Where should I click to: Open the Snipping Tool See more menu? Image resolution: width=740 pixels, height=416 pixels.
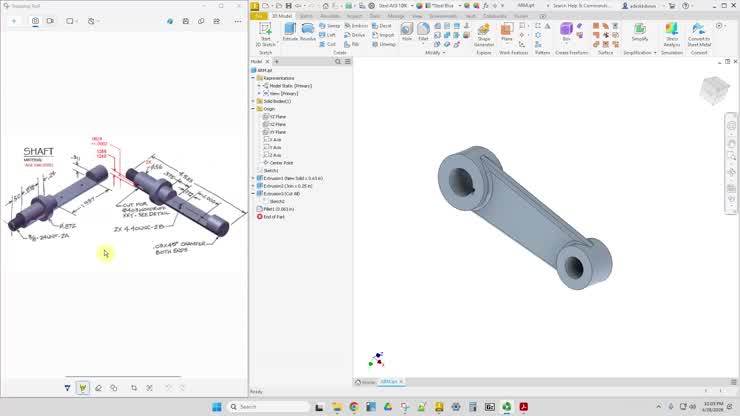coord(238,21)
